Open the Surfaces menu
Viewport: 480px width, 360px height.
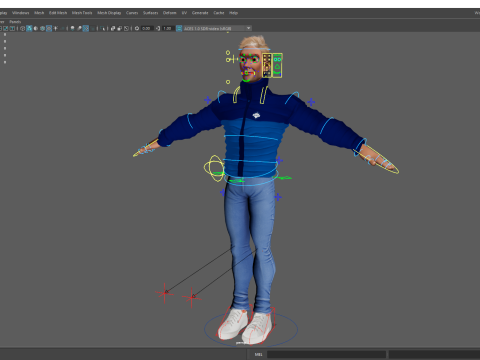tap(151, 13)
